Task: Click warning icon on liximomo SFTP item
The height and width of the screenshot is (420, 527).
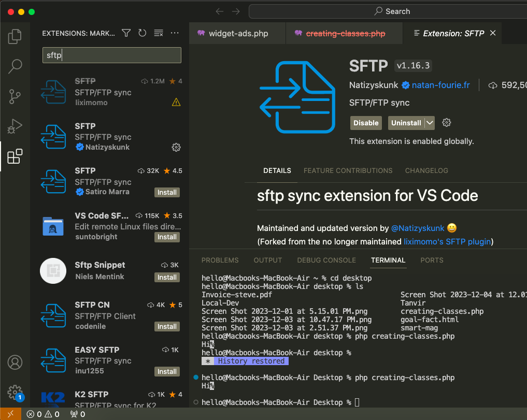Action: [x=176, y=102]
